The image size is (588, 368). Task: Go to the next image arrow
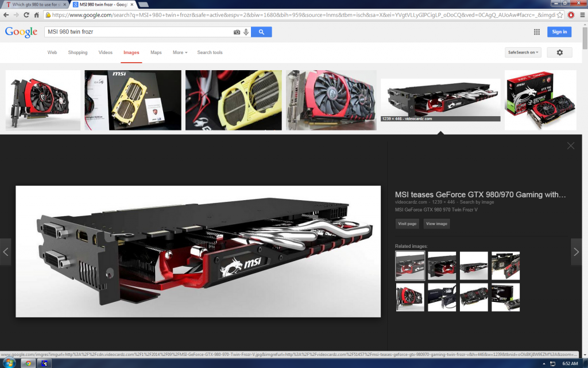(577, 252)
